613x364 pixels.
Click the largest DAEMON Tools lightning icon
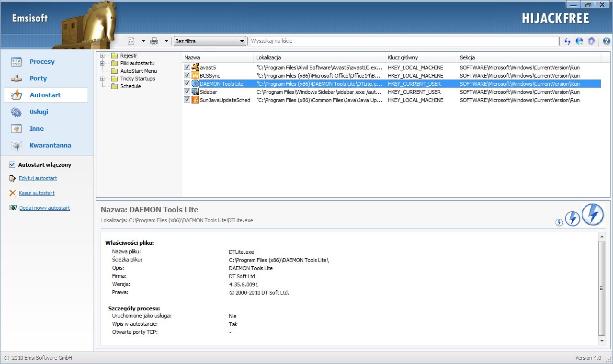593,214
